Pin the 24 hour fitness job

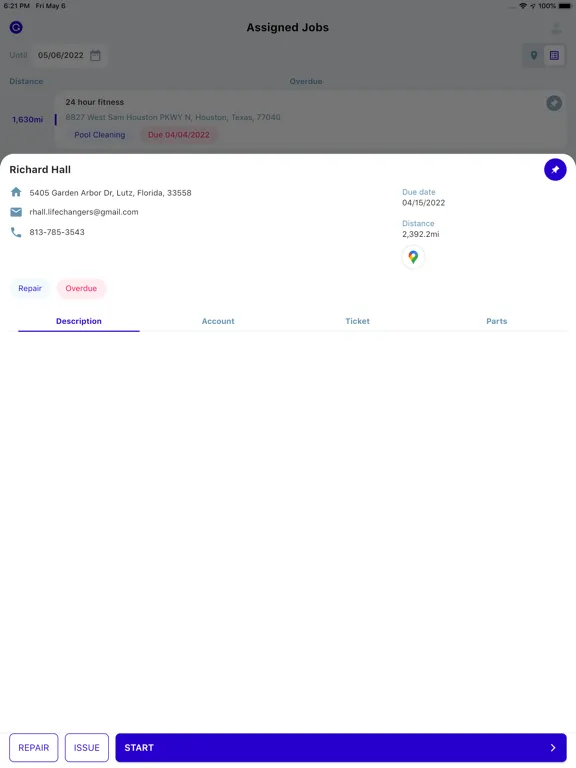pyautogui.click(x=554, y=103)
